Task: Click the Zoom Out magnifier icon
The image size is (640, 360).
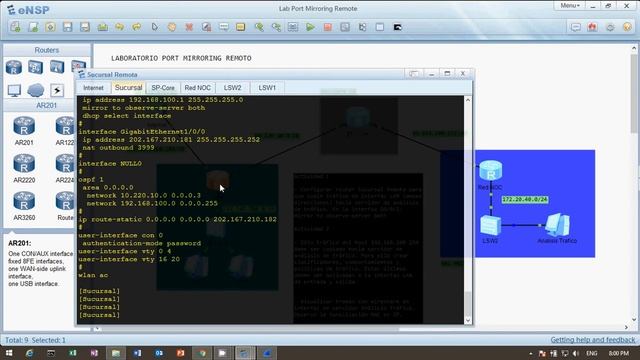Action: (276, 27)
